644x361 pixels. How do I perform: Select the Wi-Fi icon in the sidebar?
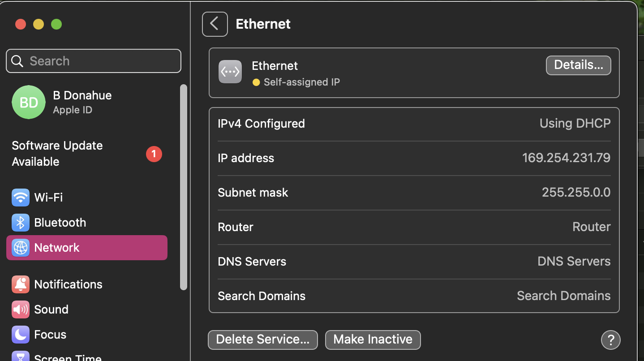pyautogui.click(x=20, y=198)
